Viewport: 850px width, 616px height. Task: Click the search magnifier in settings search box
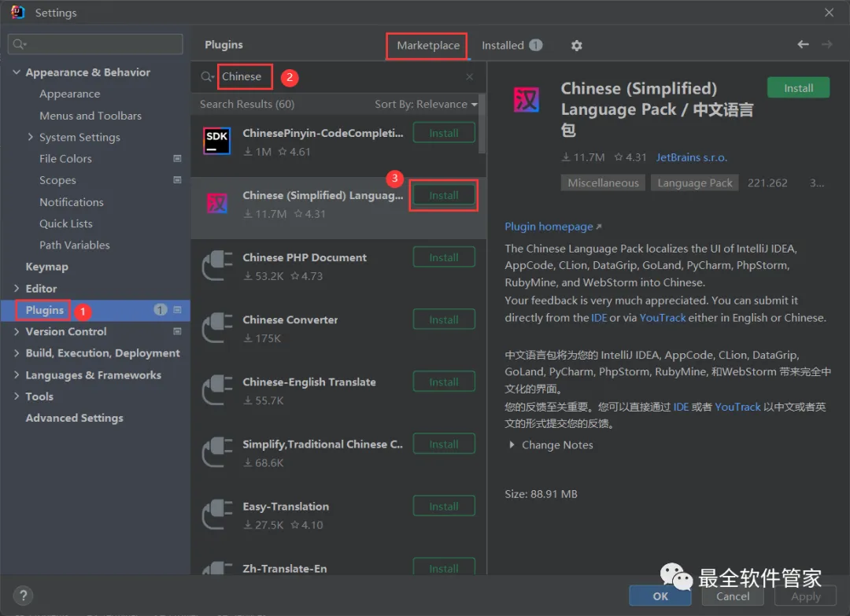[20, 44]
